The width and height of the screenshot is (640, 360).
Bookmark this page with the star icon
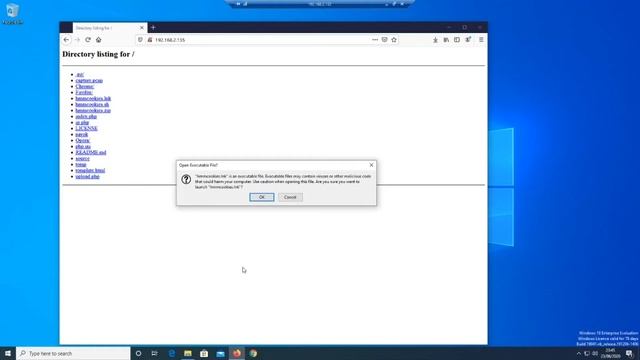394,40
